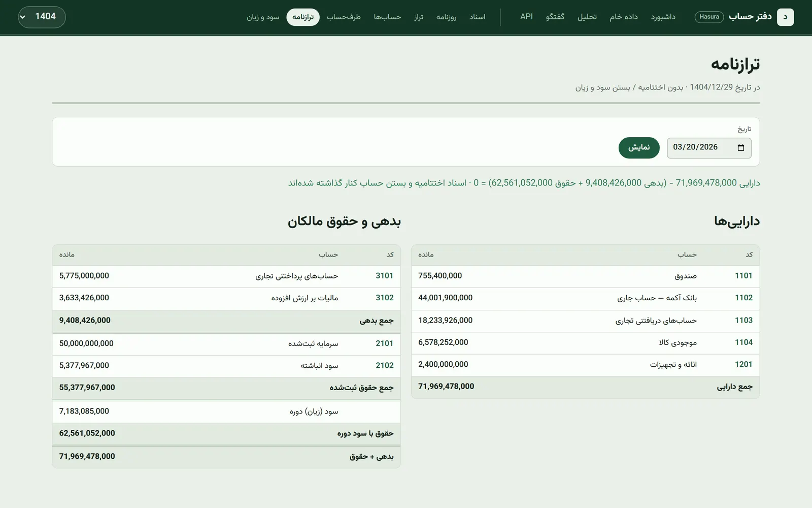The image size is (812, 508).
Task: Select the سرمایه ثبت‌شده row label
Action: pos(313,343)
